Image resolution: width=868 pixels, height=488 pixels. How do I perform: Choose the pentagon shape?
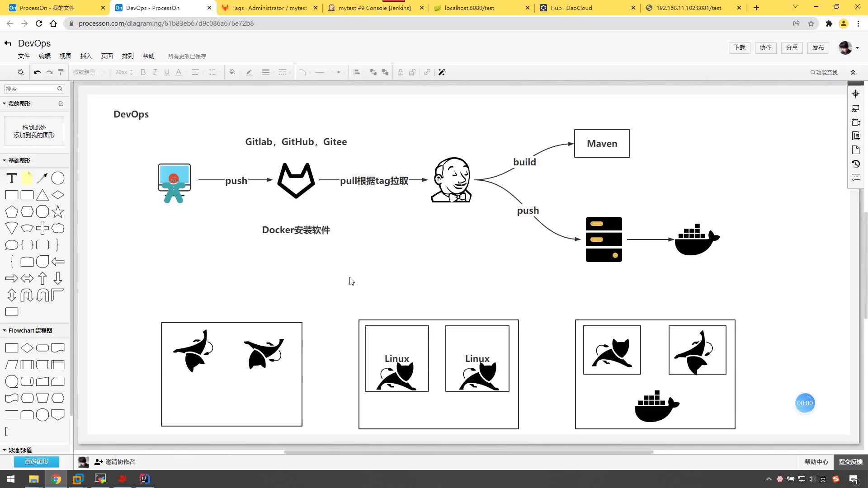point(12,211)
